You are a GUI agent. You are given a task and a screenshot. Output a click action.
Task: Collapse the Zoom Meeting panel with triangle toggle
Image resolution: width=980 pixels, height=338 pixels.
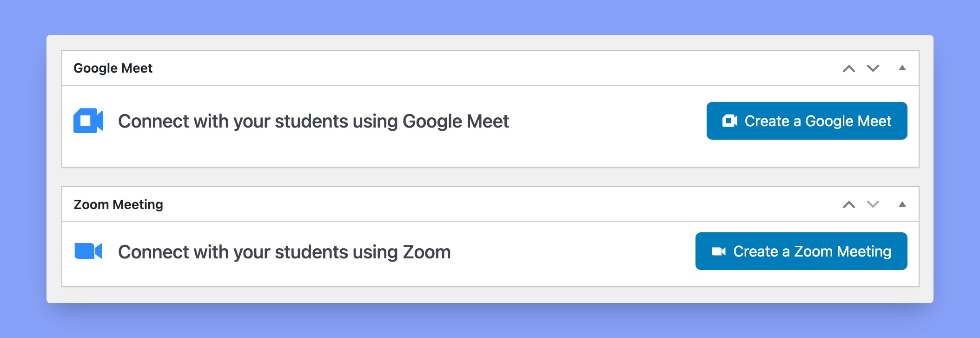pos(902,204)
